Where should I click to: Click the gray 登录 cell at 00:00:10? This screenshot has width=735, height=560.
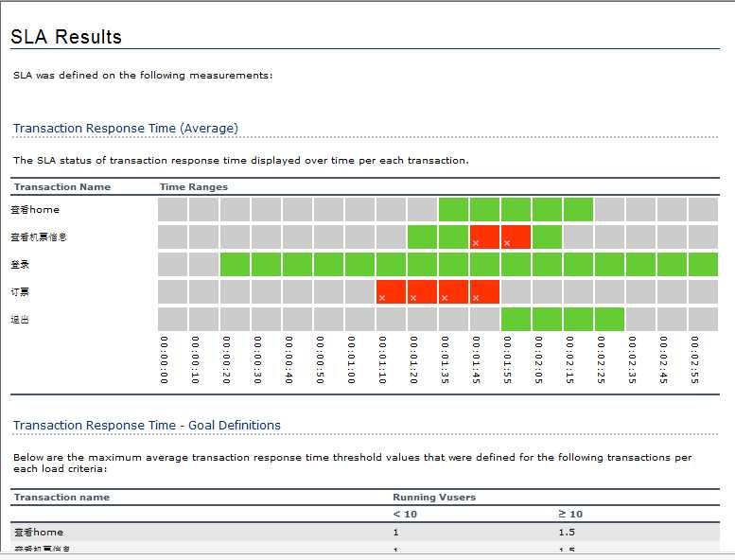(x=204, y=264)
